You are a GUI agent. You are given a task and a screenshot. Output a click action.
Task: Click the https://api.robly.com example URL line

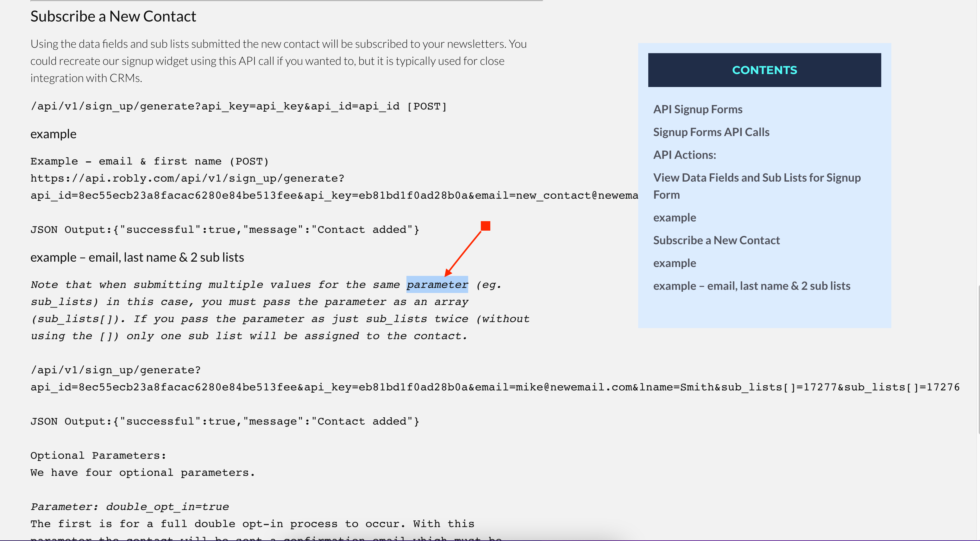pyautogui.click(x=187, y=178)
